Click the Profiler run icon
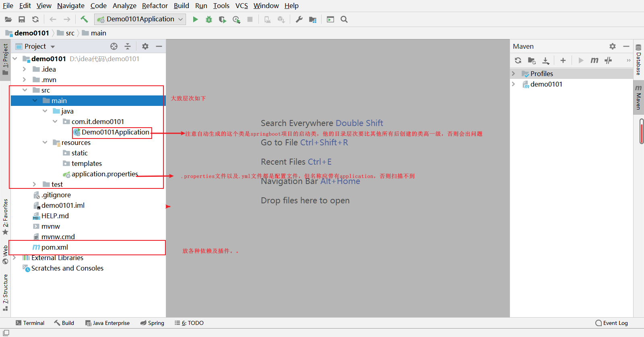 tap(236, 19)
